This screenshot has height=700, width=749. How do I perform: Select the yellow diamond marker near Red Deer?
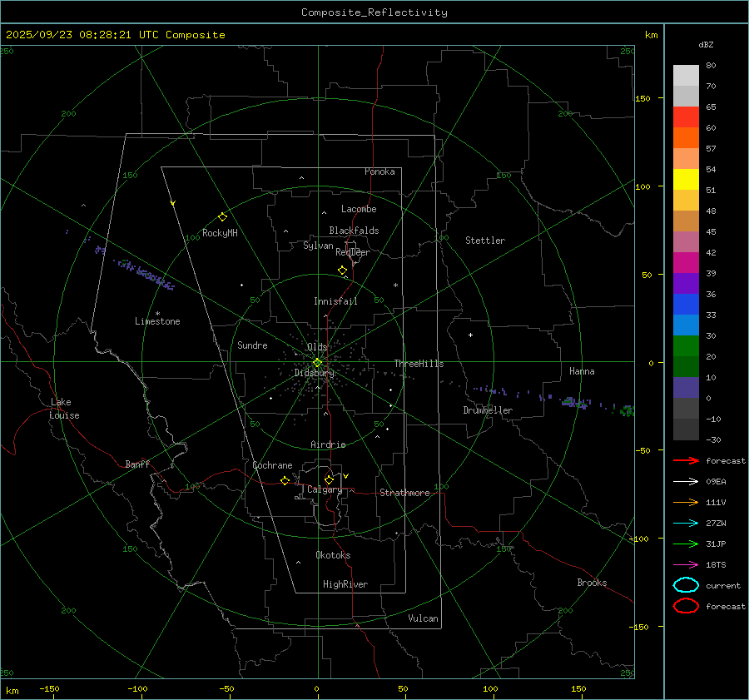click(342, 271)
